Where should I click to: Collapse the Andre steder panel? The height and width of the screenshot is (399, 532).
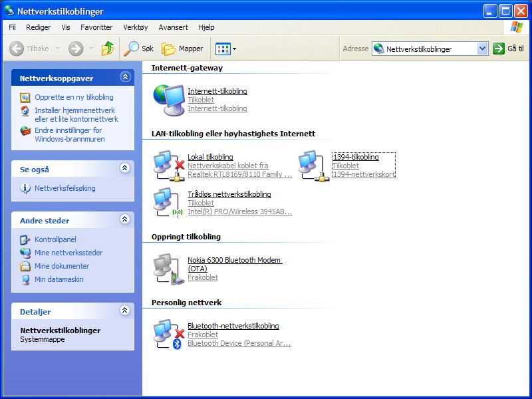pyautogui.click(x=125, y=219)
